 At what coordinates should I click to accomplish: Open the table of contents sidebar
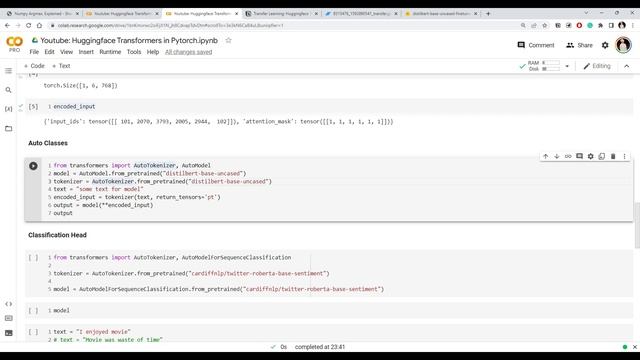click(8, 71)
